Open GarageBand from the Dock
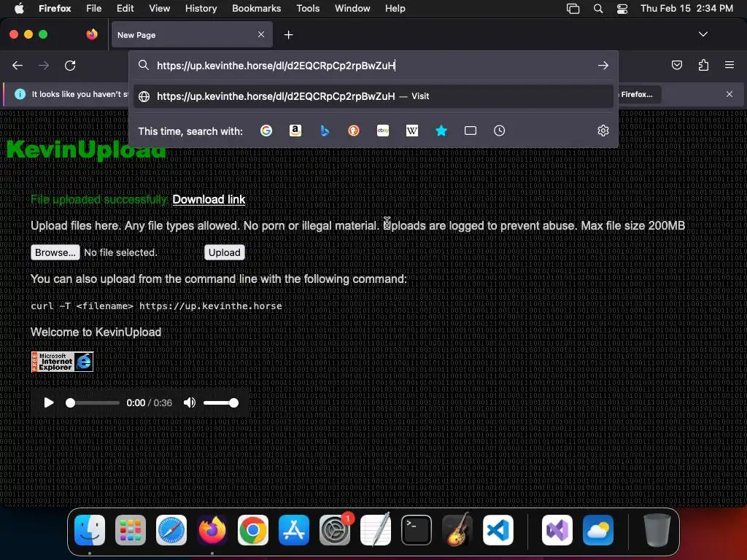 (x=457, y=530)
